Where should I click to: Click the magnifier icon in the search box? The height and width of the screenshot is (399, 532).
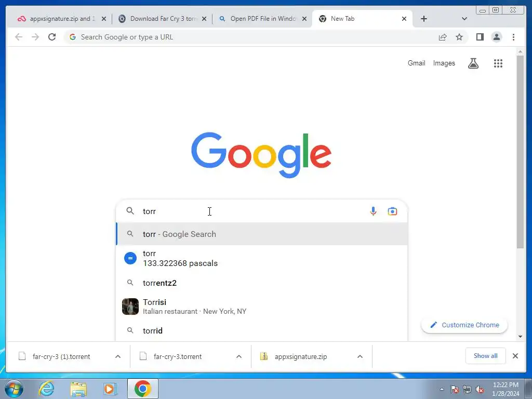pos(130,211)
